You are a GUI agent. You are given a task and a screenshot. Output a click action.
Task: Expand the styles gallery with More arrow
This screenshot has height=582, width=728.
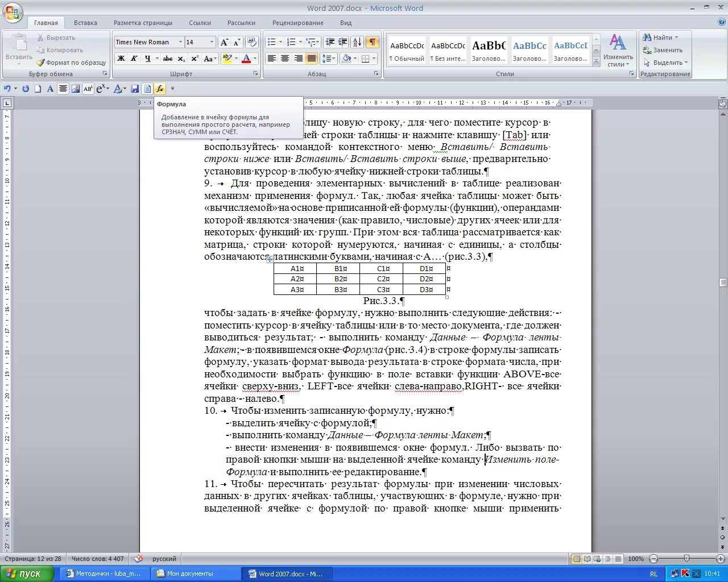tap(596, 62)
